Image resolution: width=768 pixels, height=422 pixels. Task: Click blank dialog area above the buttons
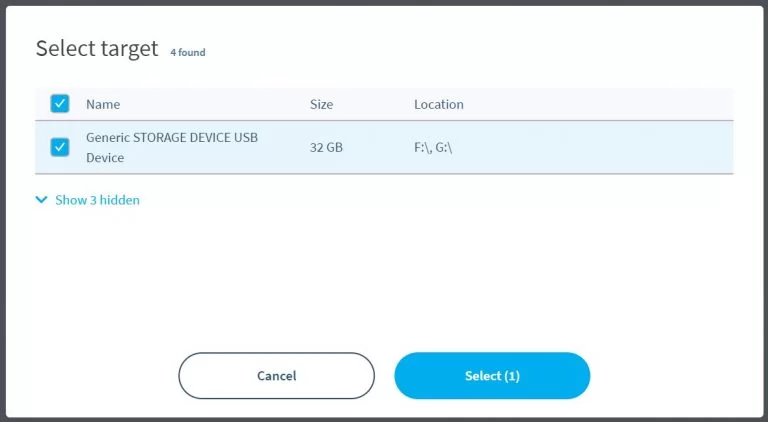(384, 280)
